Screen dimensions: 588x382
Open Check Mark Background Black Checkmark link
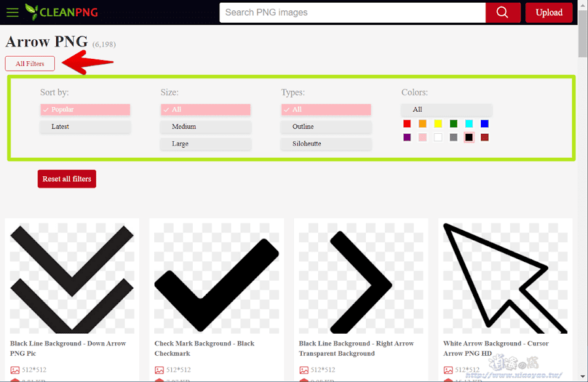coord(204,348)
